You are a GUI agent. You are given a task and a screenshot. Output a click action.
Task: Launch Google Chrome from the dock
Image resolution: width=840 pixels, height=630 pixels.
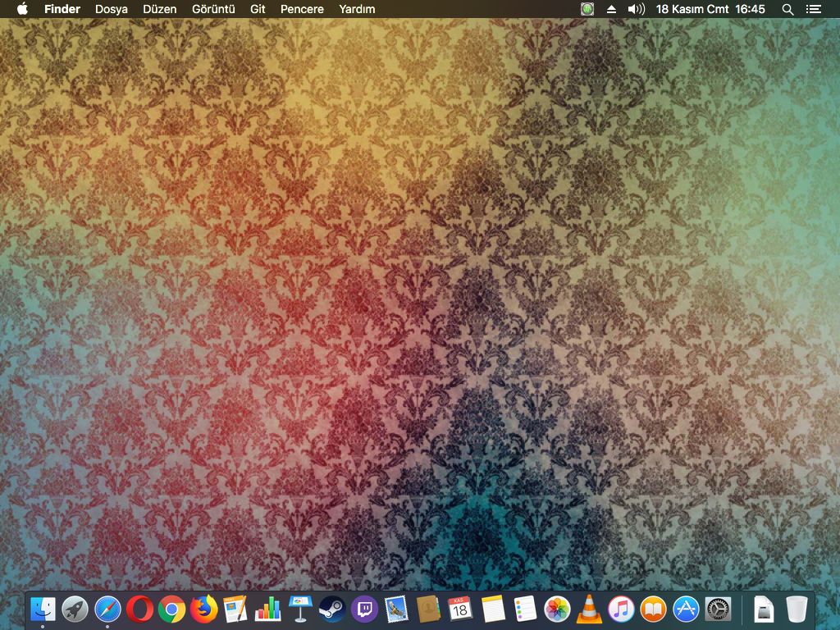(x=171, y=609)
